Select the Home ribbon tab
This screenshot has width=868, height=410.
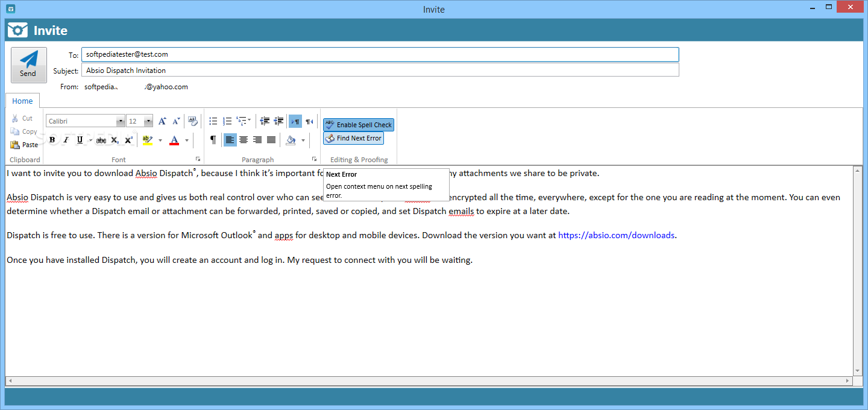[23, 101]
